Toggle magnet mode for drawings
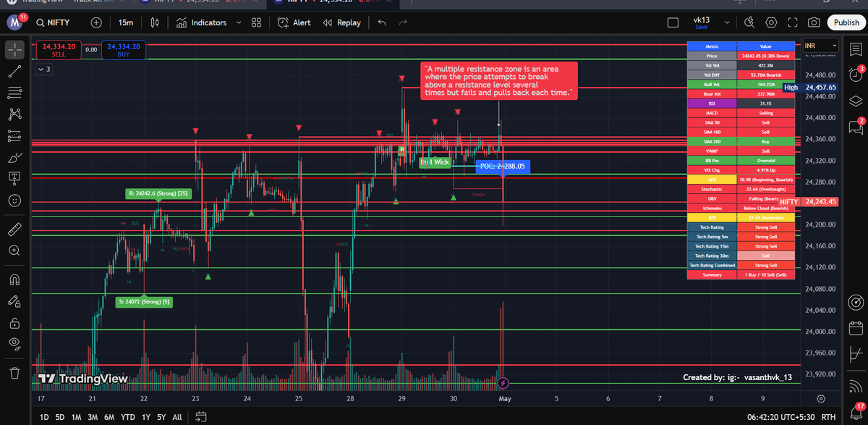Screen dimensions: 868x425 (14, 279)
